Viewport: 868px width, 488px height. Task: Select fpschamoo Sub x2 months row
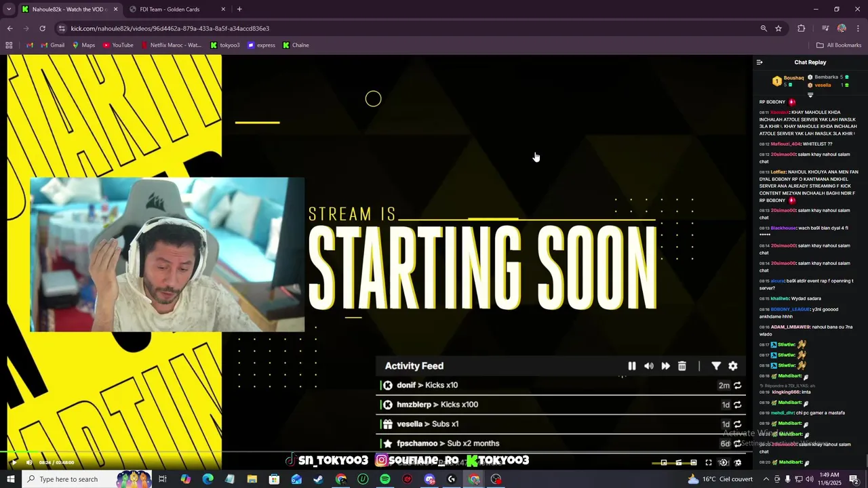click(561, 443)
